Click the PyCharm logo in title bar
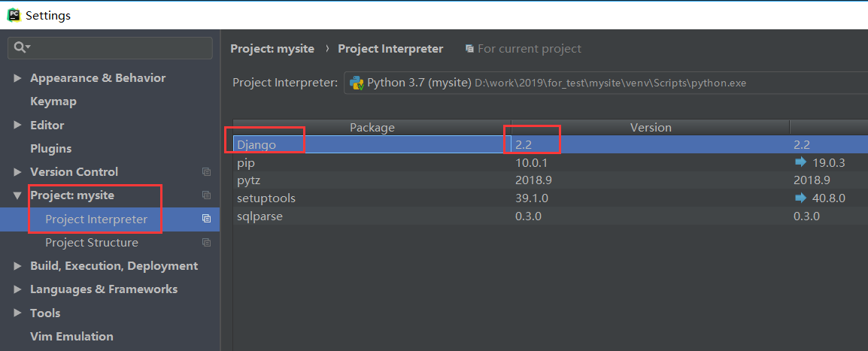Image resolution: width=868 pixels, height=351 pixels. 12,15
